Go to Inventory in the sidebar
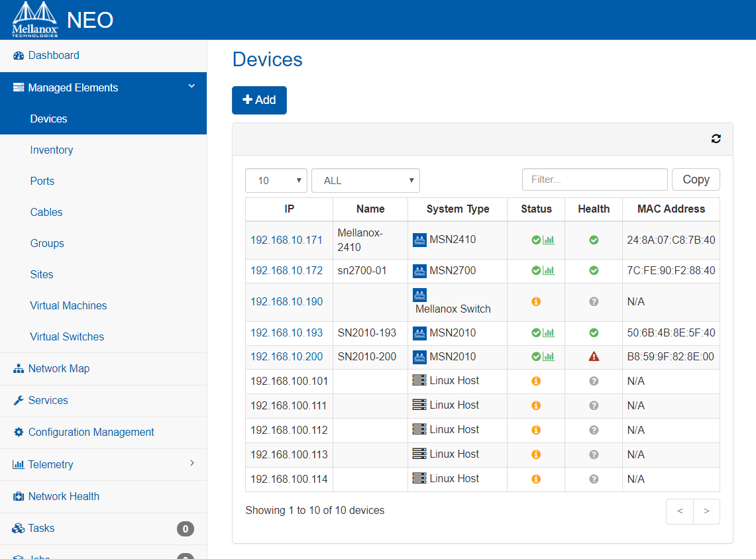This screenshot has width=756, height=559. click(x=52, y=150)
